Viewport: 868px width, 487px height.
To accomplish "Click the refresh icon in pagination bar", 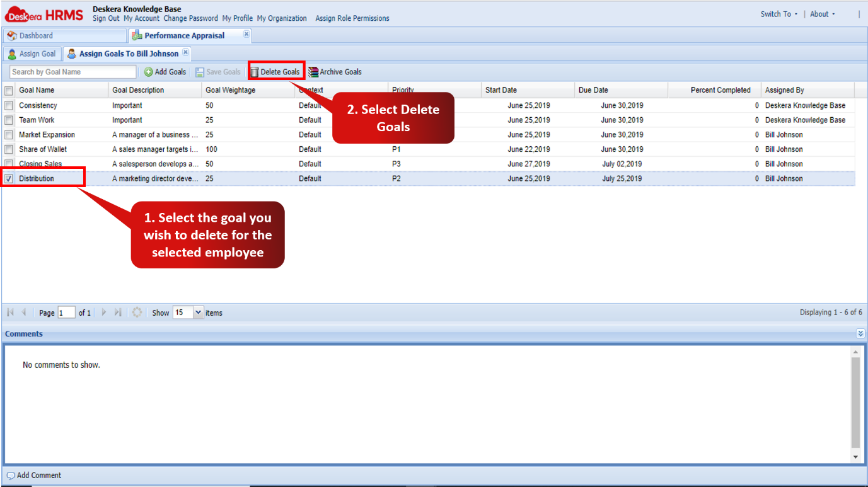I will [137, 312].
